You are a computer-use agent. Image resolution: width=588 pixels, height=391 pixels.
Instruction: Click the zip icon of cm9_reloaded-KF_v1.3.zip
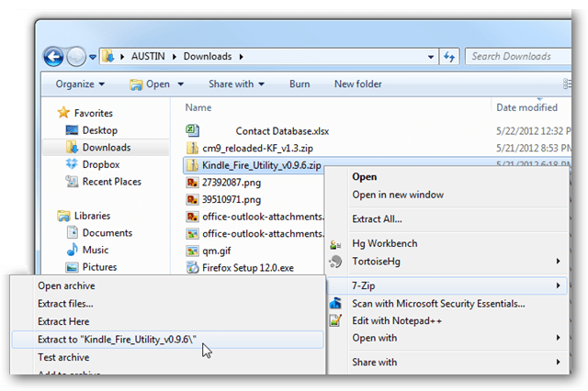[192, 148]
